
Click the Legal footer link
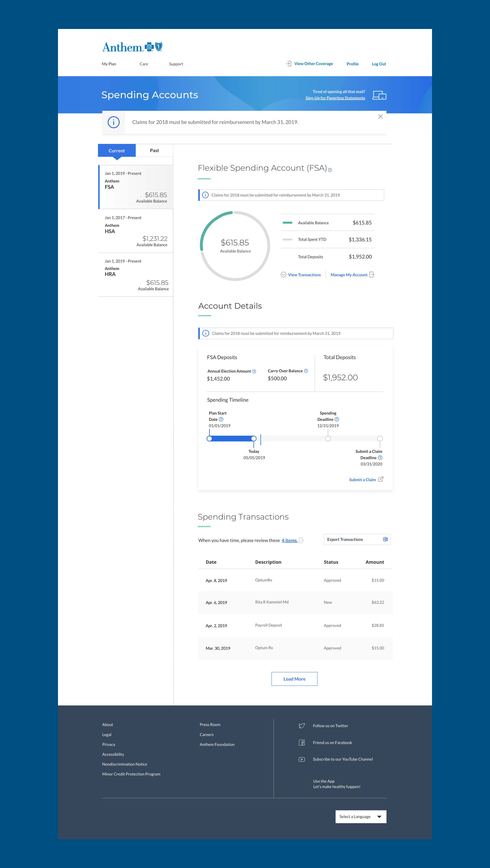click(x=106, y=735)
